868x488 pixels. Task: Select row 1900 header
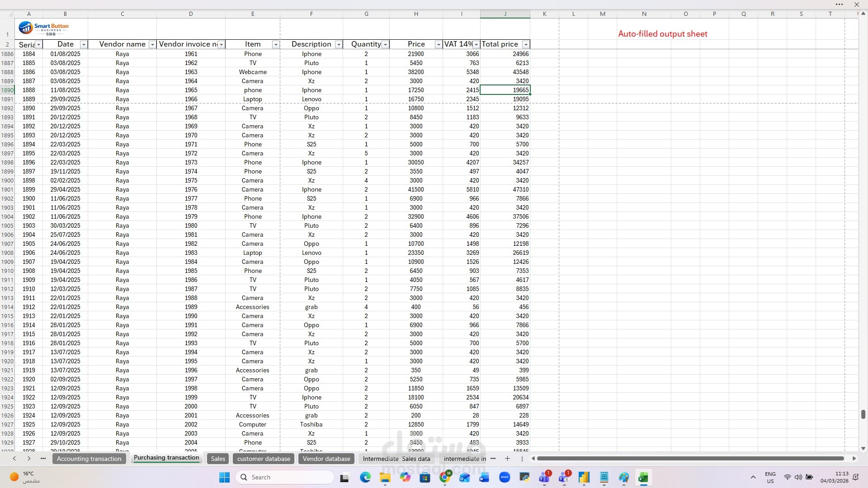click(x=7, y=180)
